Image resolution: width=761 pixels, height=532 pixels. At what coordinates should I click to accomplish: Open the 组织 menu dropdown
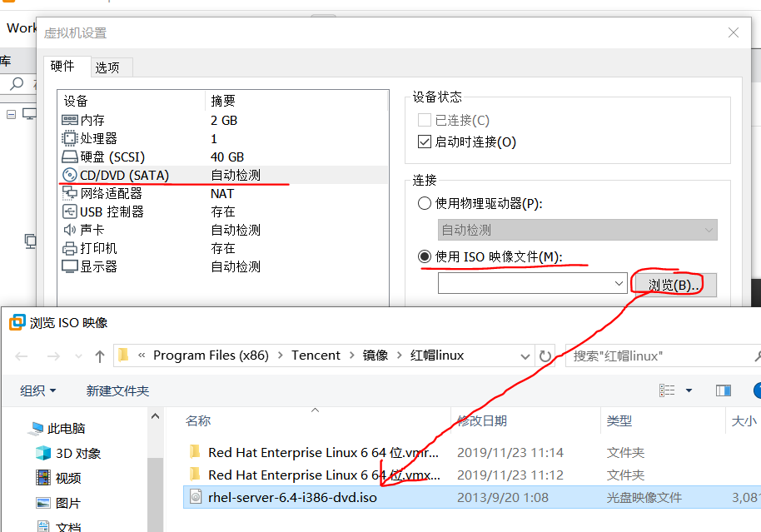click(37, 390)
